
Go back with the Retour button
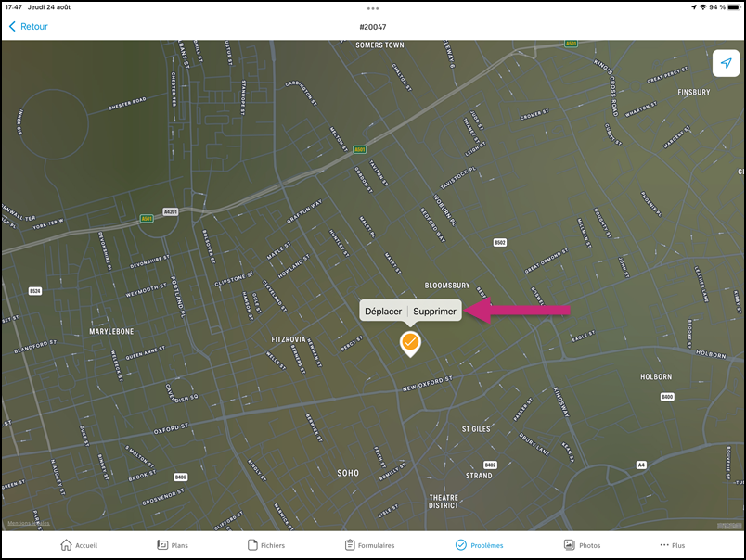(29, 27)
